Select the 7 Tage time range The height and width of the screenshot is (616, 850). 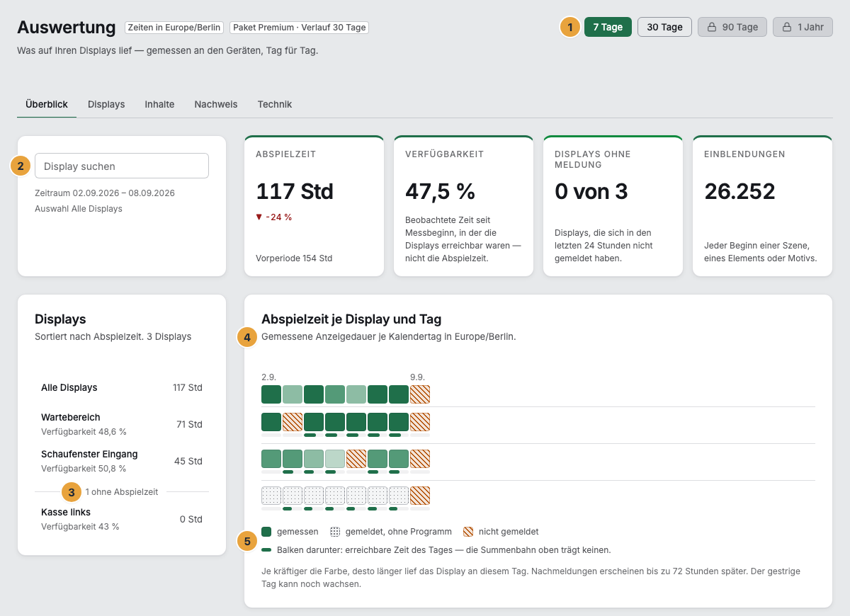point(608,27)
